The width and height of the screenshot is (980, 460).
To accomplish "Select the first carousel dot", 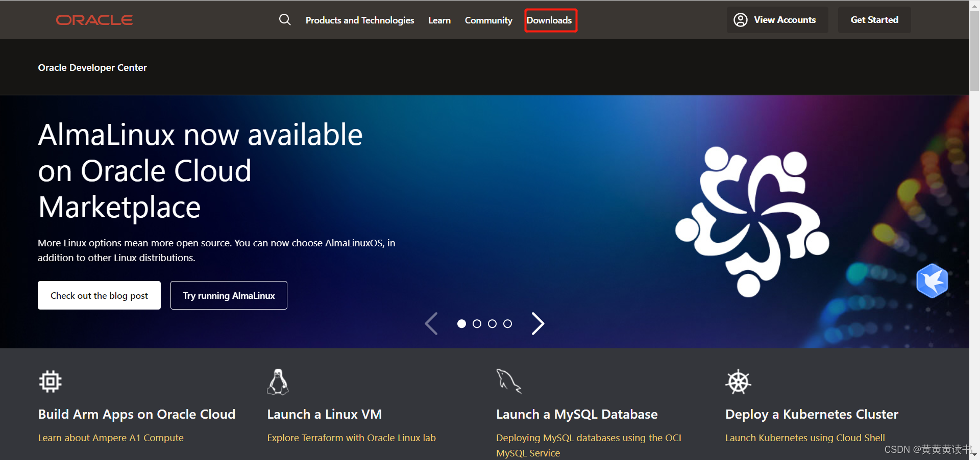I will 461,324.
